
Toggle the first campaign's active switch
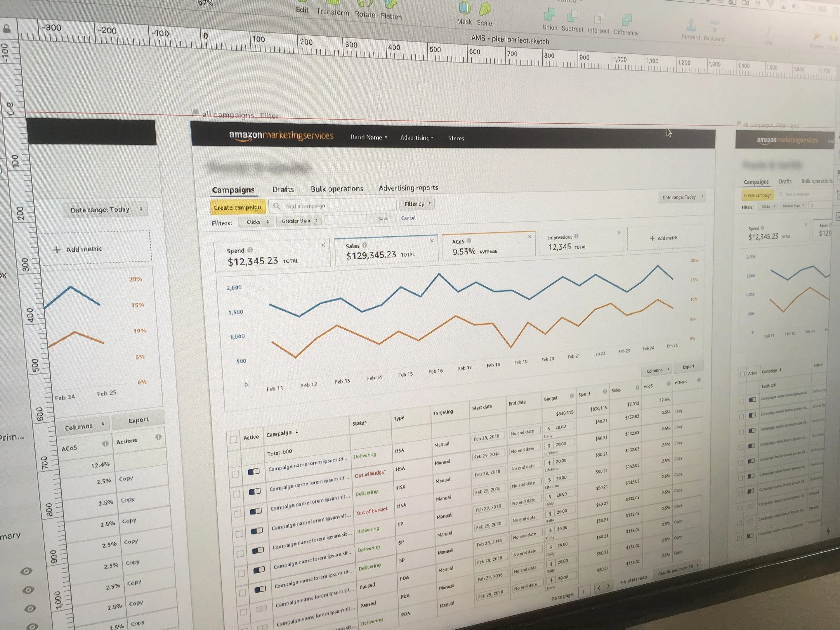[253, 471]
